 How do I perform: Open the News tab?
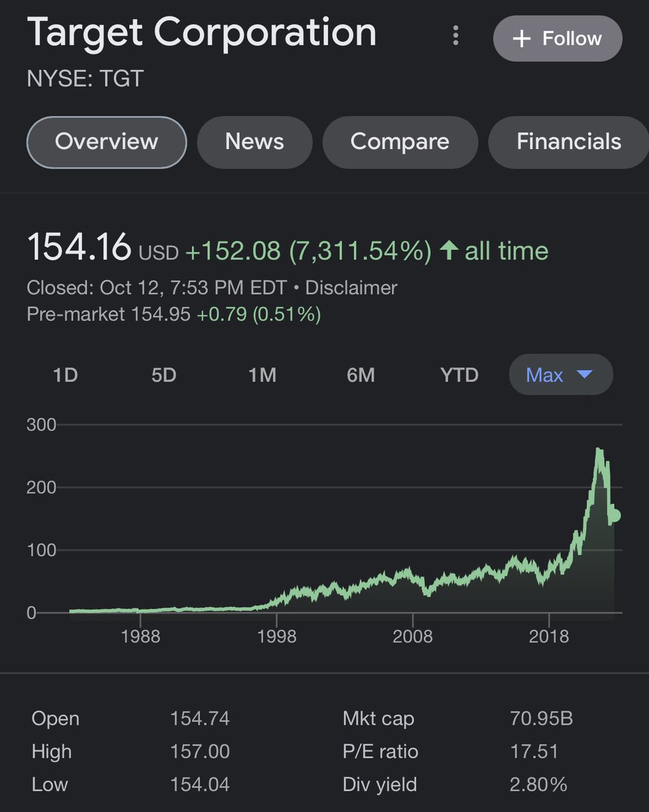click(254, 142)
